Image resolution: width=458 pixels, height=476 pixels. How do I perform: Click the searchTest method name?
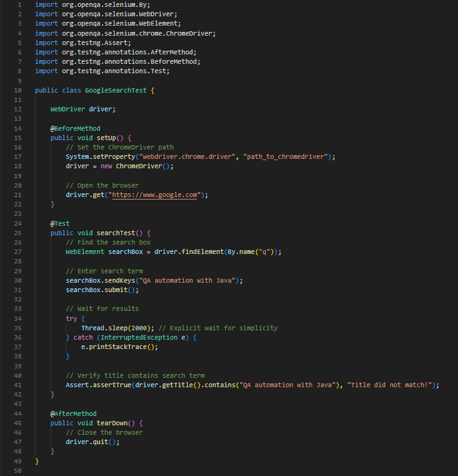[116, 233]
